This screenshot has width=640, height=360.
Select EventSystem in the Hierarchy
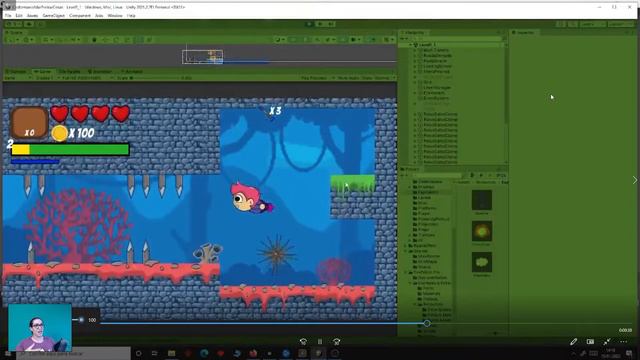coord(435,98)
